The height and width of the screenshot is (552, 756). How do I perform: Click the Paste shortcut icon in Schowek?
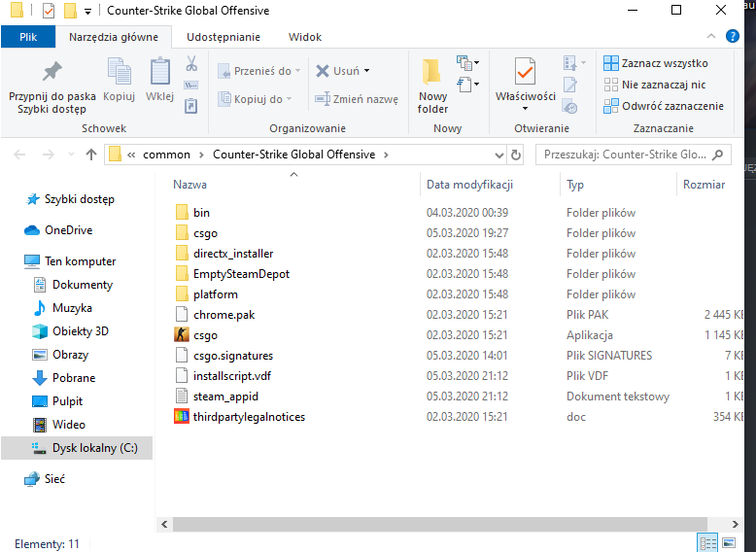[x=190, y=106]
